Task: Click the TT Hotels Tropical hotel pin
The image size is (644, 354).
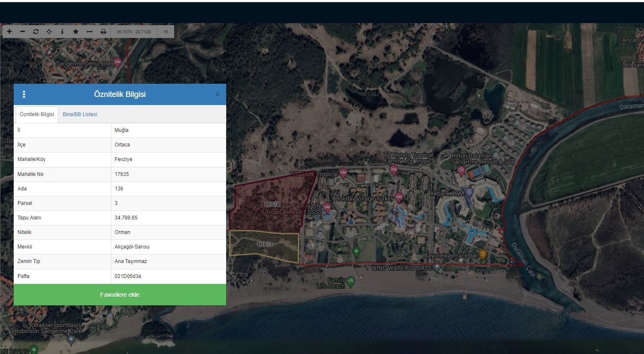Action: (x=393, y=170)
